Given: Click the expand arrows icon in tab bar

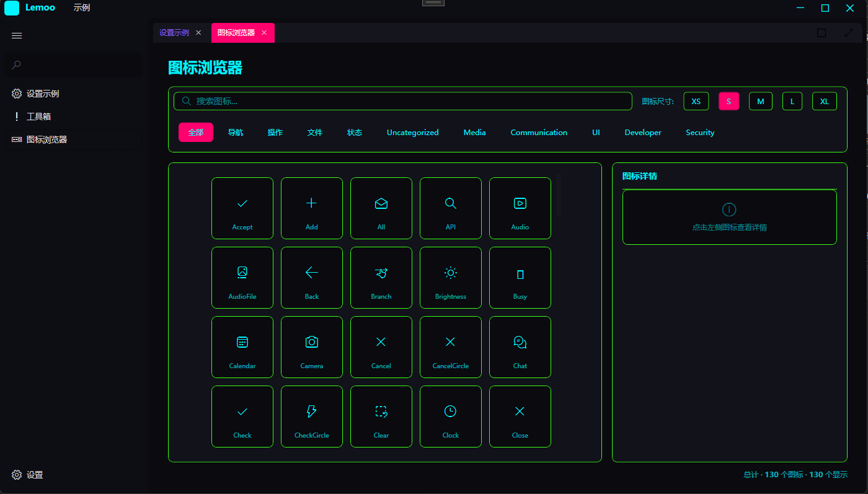Looking at the screenshot, I should (849, 33).
